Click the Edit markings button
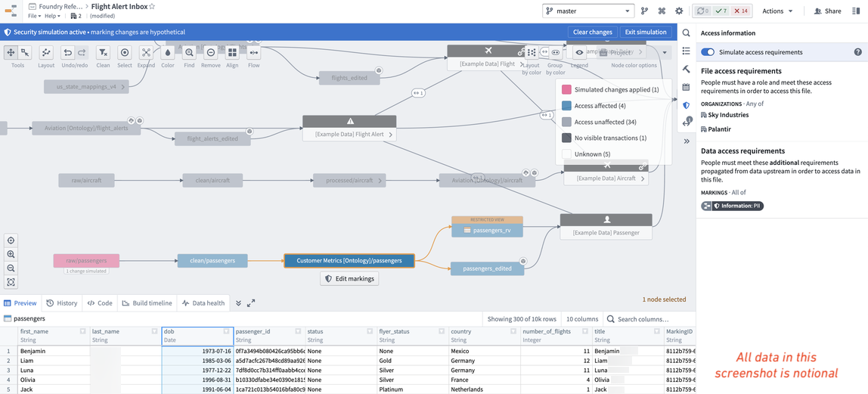Screen dimensions: 868x394 [x=349, y=279]
